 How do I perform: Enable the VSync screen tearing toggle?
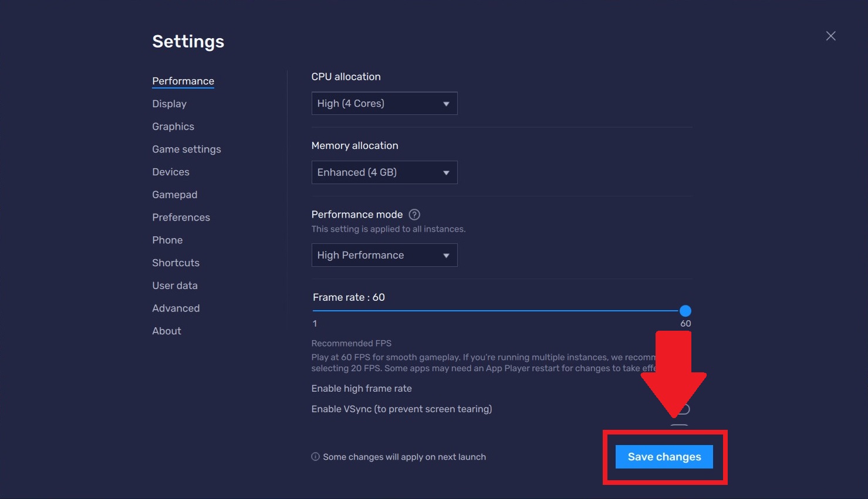pos(681,409)
